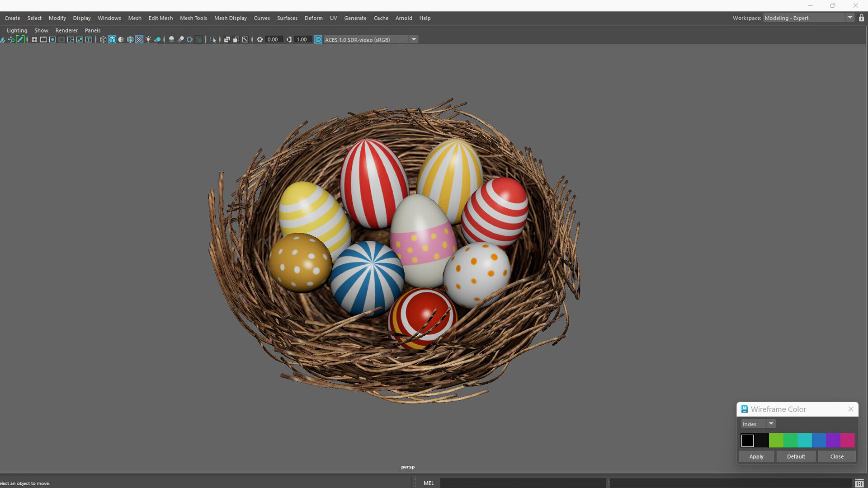
Task: Click the Gamma value field showing 1.00
Action: (303, 39)
